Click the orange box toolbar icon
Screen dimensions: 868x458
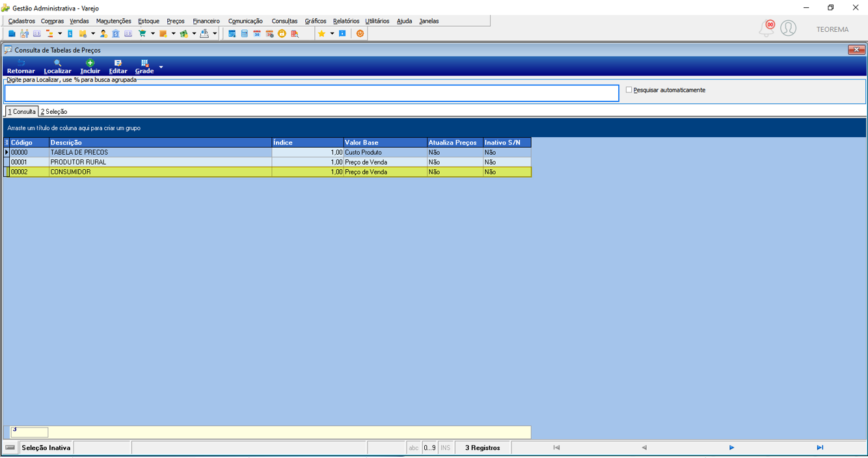coord(163,33)
